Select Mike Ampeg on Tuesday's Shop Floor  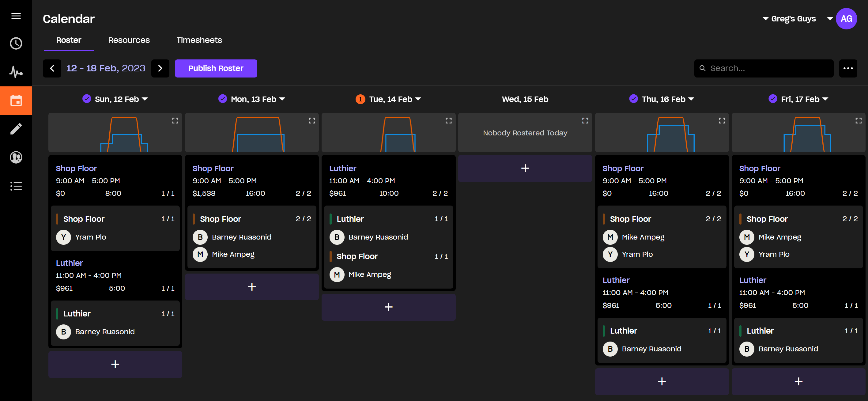click(x=360, y=274)
